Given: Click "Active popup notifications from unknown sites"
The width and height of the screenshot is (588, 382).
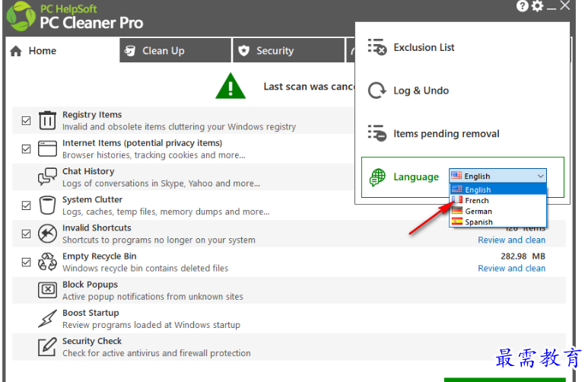Looking at the screenshot, I should tap(153, 297).
